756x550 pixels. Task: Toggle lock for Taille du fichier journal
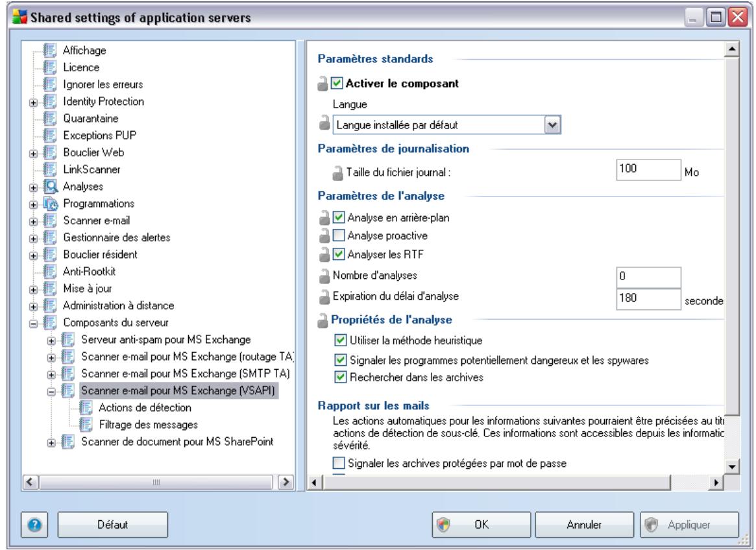point(337,173)
